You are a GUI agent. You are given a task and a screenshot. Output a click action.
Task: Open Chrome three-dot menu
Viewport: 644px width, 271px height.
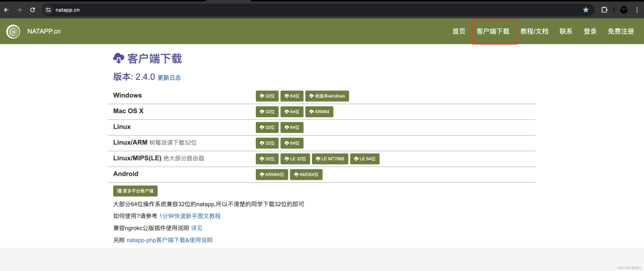pos(636,10)
